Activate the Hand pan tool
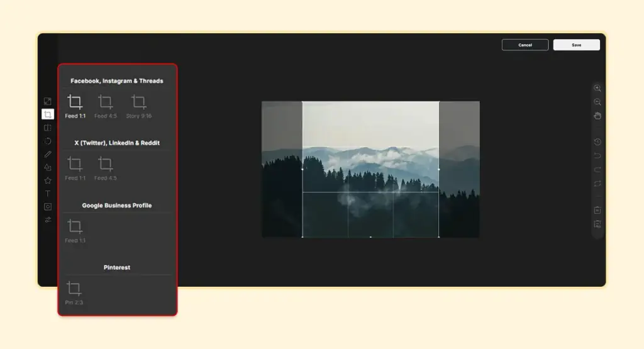The height and width of the screenshot is (349, 644). 597,116
